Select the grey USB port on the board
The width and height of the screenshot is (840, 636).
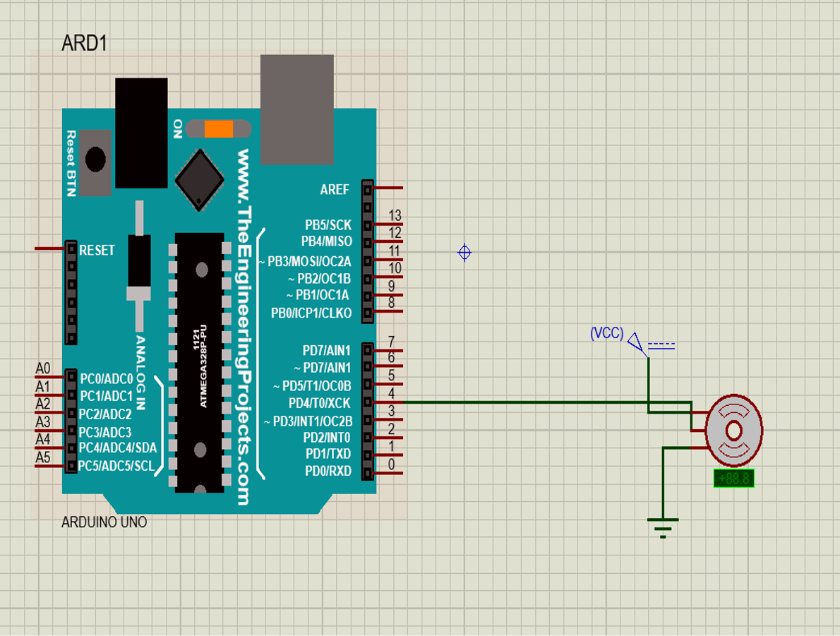(297, 109)
